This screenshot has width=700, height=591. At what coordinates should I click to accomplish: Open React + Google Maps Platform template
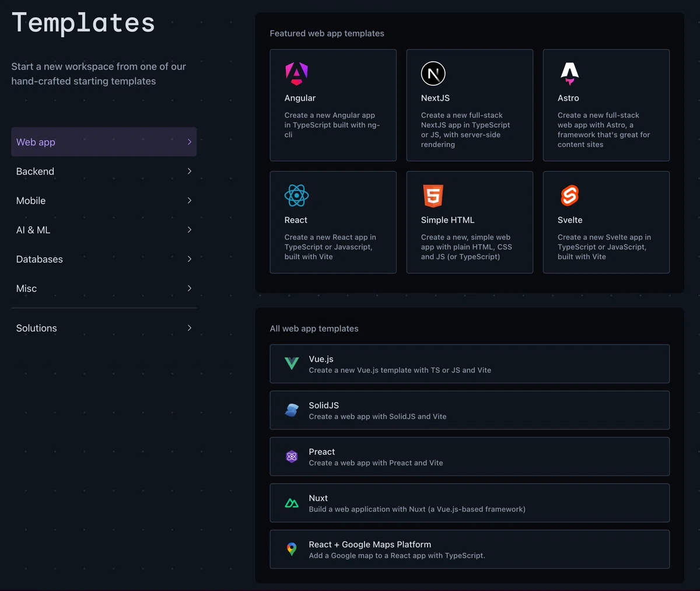click(x=470, y=549)
